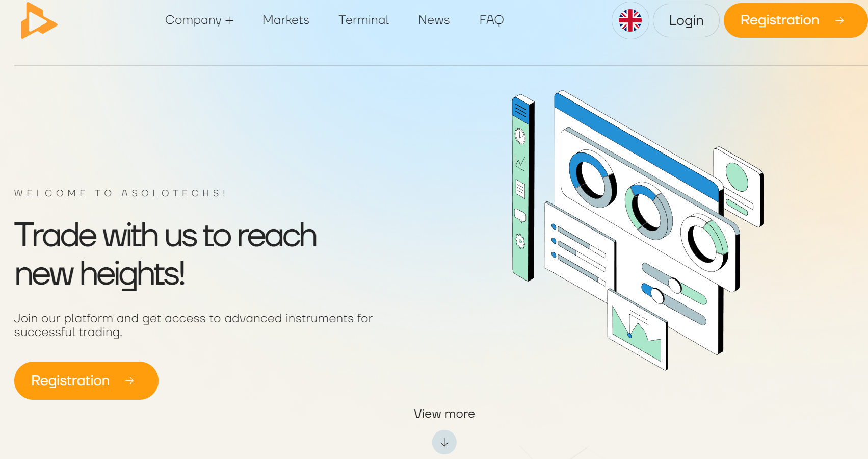Screen dimensions: 868x459
Task: Click the down arrow below View more
Action: [x=444, y=442]
